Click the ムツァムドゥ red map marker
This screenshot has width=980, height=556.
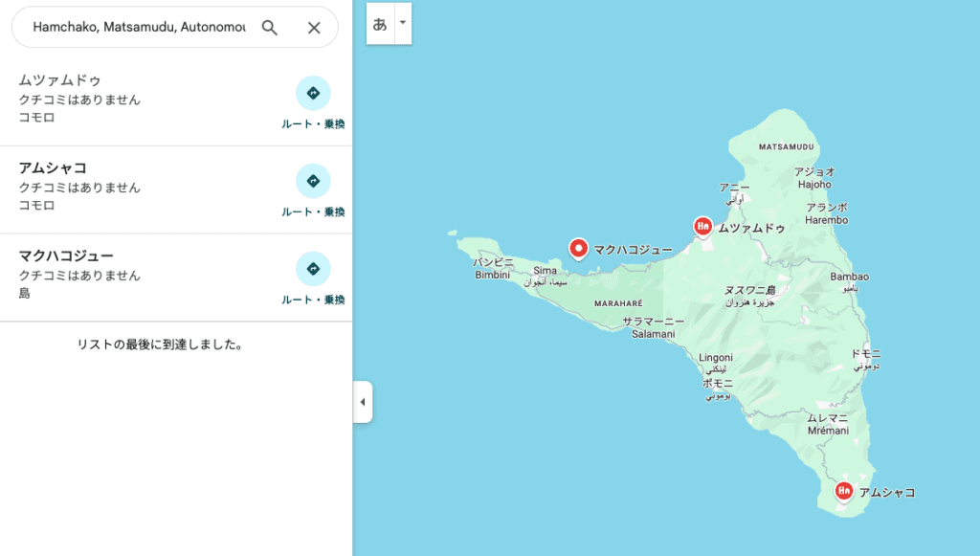(703, 227)
